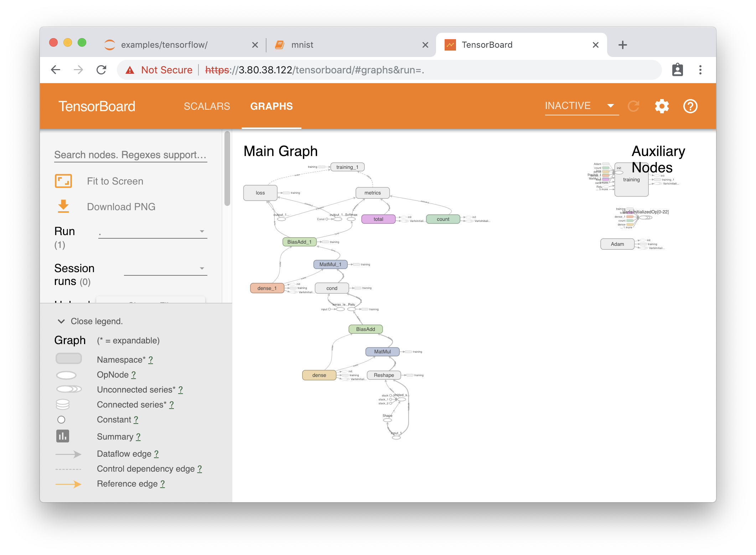Select the dense node

pyautogui.click(x=319, y=375)
